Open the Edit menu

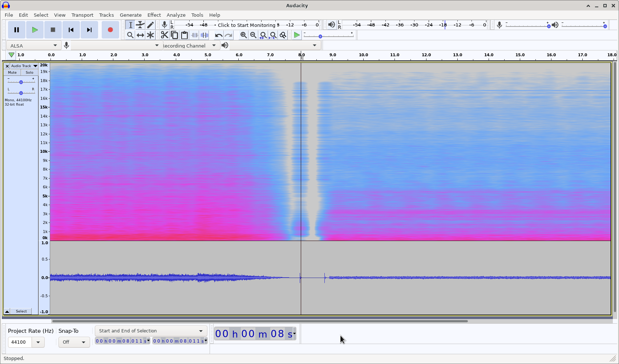tap(23, 15)
